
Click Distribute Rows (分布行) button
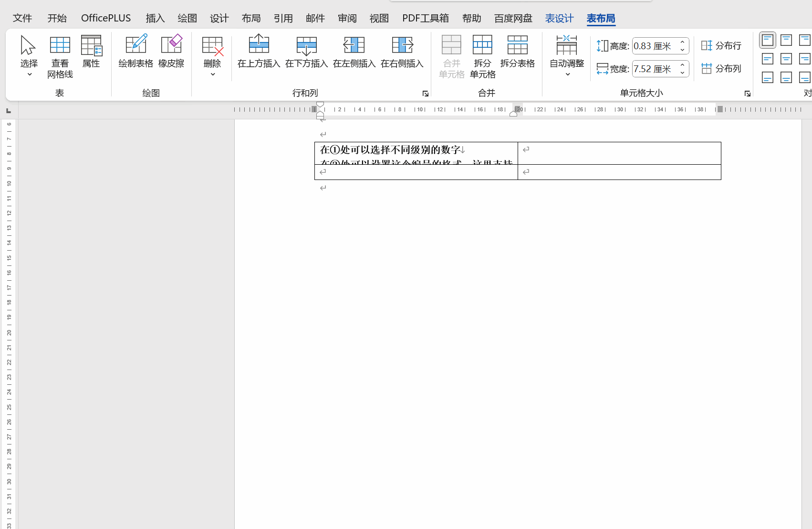pos(721,46)
